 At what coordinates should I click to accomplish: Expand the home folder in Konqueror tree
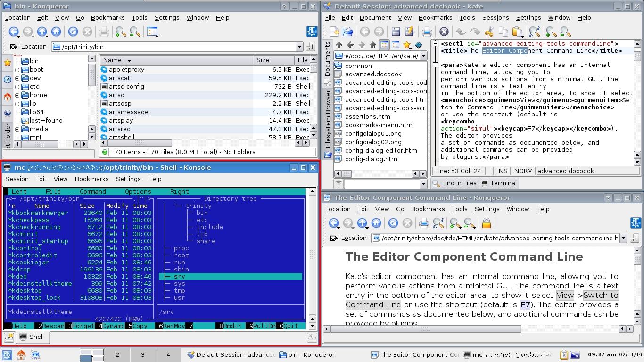[x=17, y=95]
